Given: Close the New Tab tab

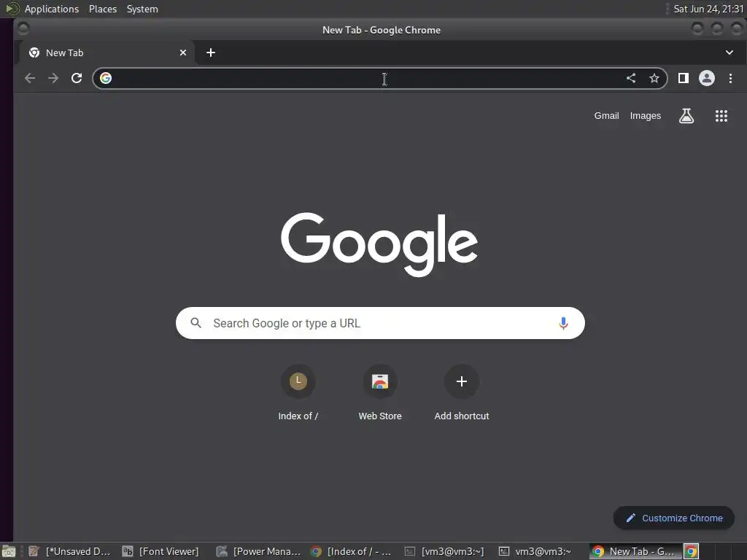Looking at the screenshot, I should tap(183, 52).
